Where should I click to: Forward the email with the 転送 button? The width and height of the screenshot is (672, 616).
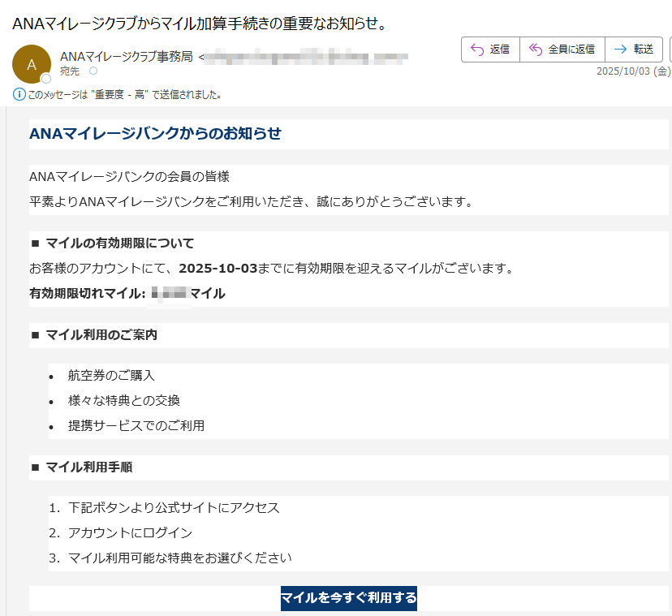633,49
